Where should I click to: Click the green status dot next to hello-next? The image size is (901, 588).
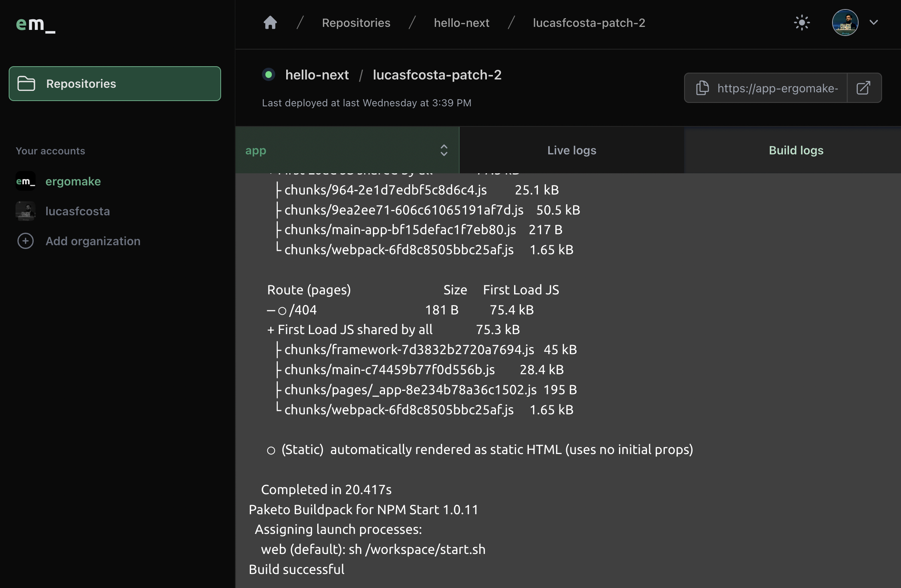click(269, 75)
